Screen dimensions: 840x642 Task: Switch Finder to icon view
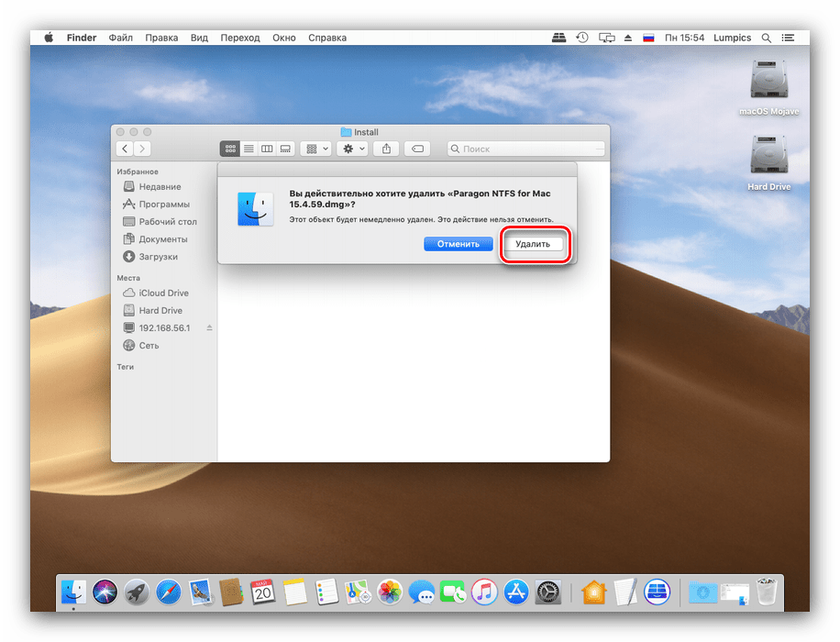tap(230, 149)
